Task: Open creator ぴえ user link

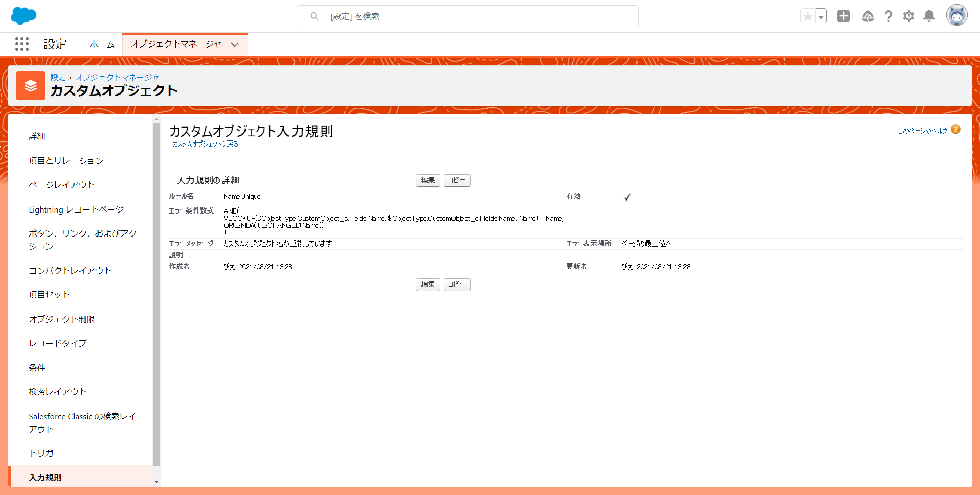Action: (229, 267)
